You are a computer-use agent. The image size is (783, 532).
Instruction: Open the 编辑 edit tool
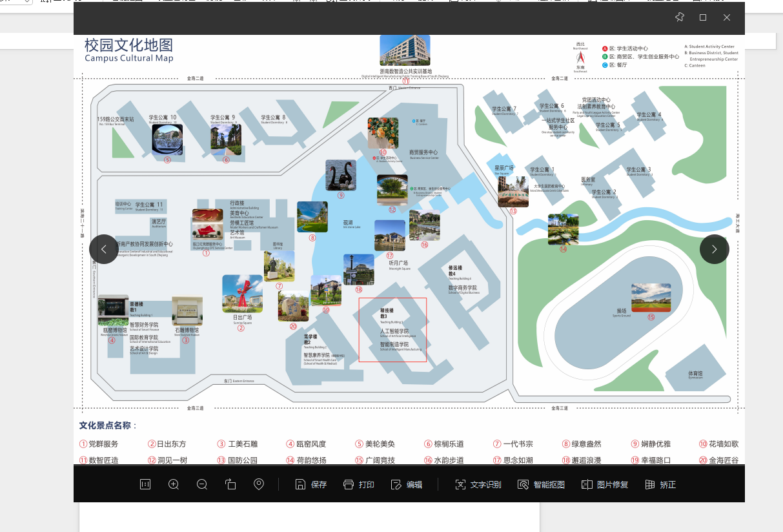407,484
